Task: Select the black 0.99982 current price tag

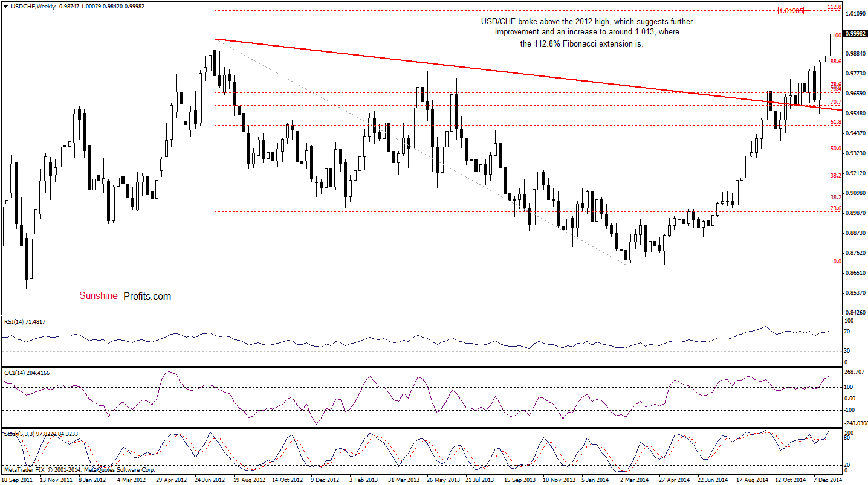Action: coord(855,34)
